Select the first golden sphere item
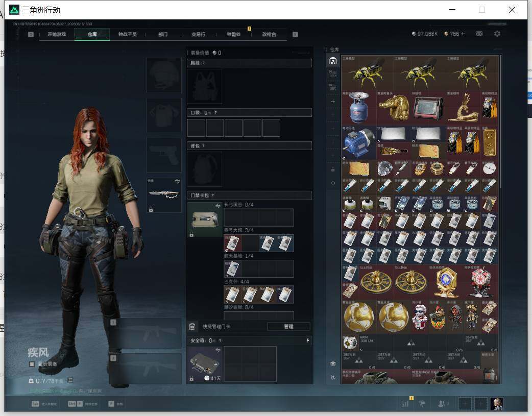This screenshot has width=532, height=416. (359, 316)
